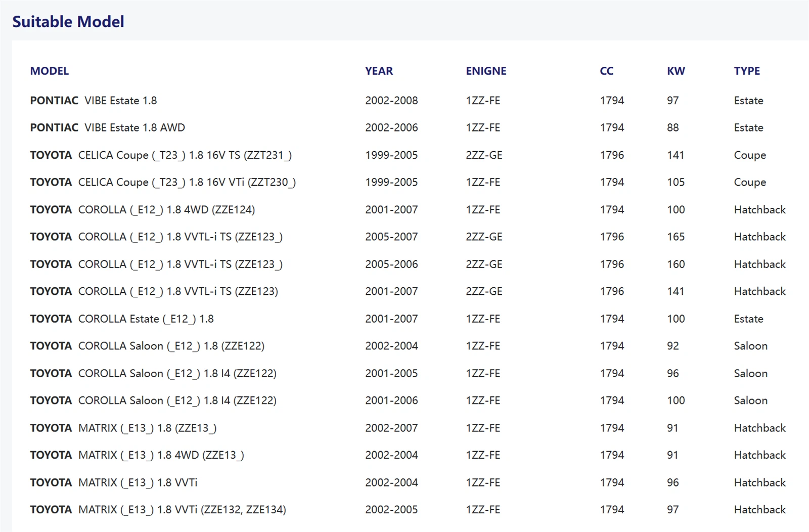
Task: Click the KW value 92
Action: tap(673, 346)
